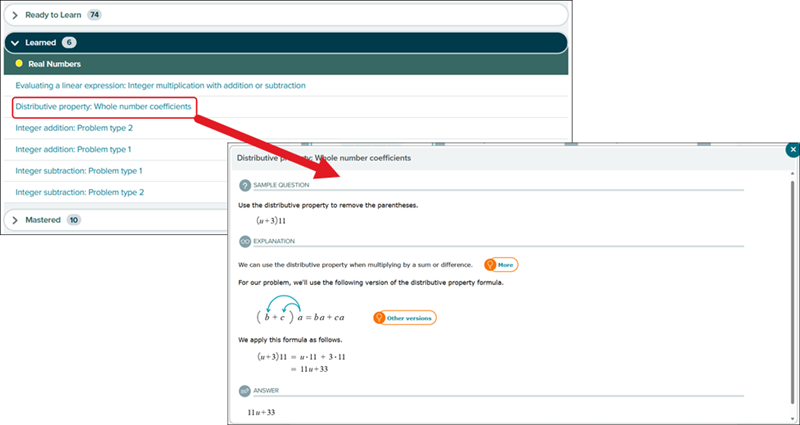Close the sample question popup
Image resolution: width=800 pixels, height=425 pixels.
click(x=792, y=150)
